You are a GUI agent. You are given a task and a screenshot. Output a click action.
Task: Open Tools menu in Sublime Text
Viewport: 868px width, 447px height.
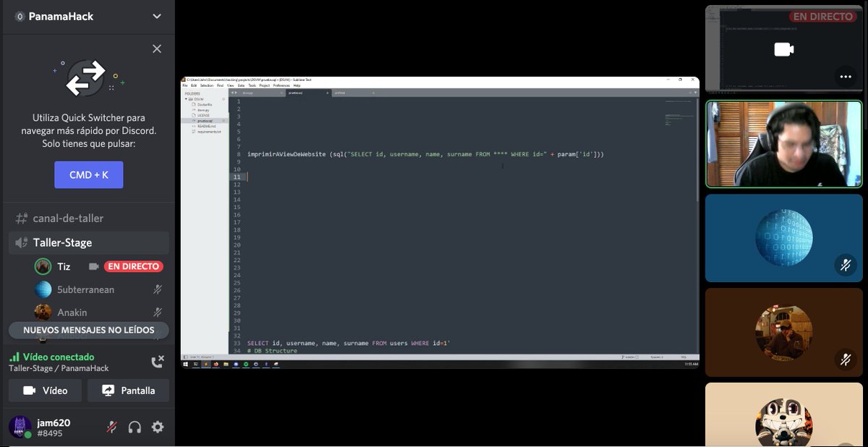(252, 85)
